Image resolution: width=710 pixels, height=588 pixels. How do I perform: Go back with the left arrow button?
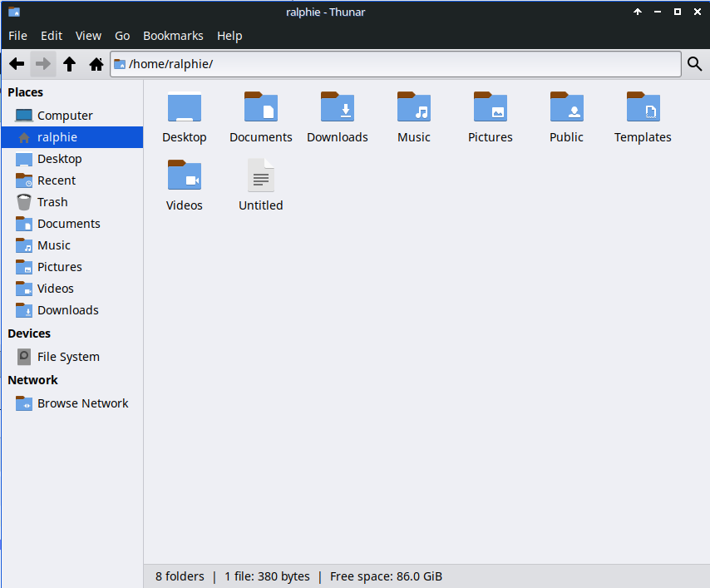(17, 64)
